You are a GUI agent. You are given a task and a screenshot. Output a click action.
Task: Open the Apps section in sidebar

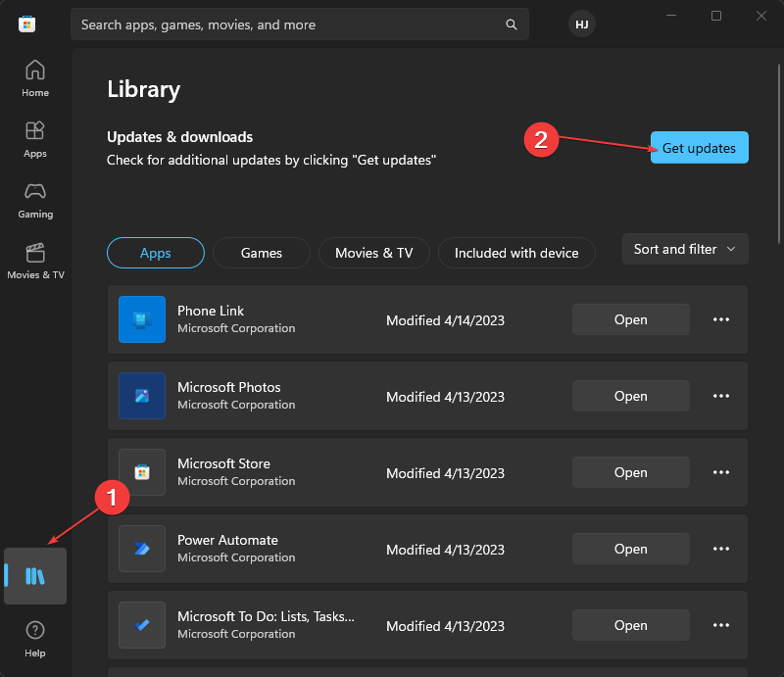tap(35, 139)
